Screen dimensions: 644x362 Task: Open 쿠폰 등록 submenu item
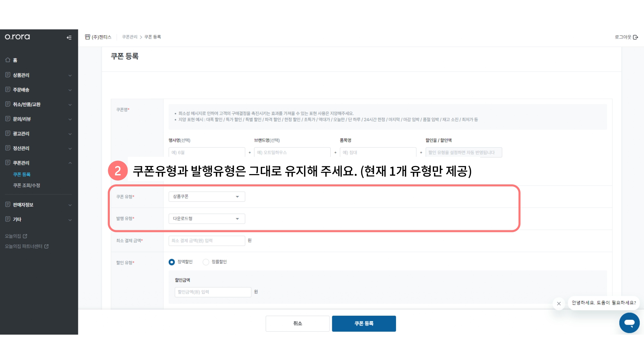pos(22,174)
